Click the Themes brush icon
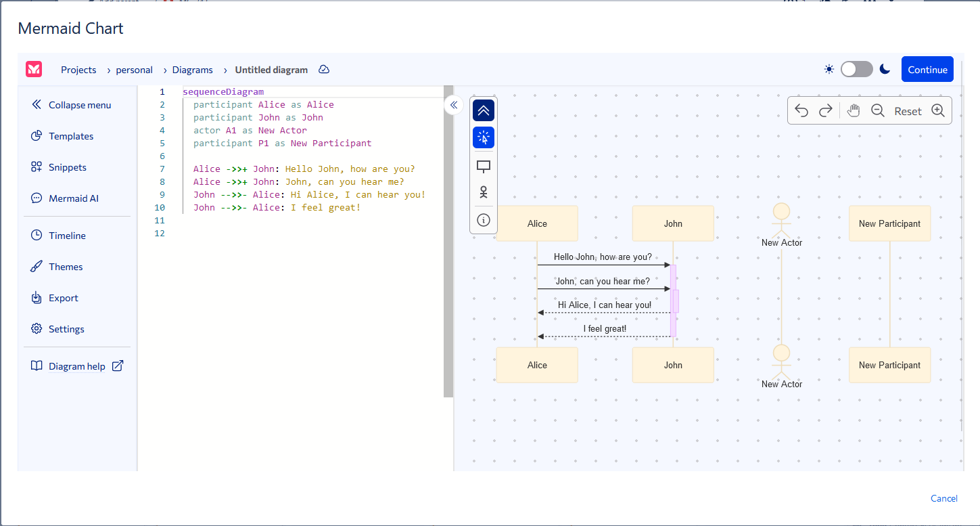Viewport: 980px width, 526px height. coord(37,267)
